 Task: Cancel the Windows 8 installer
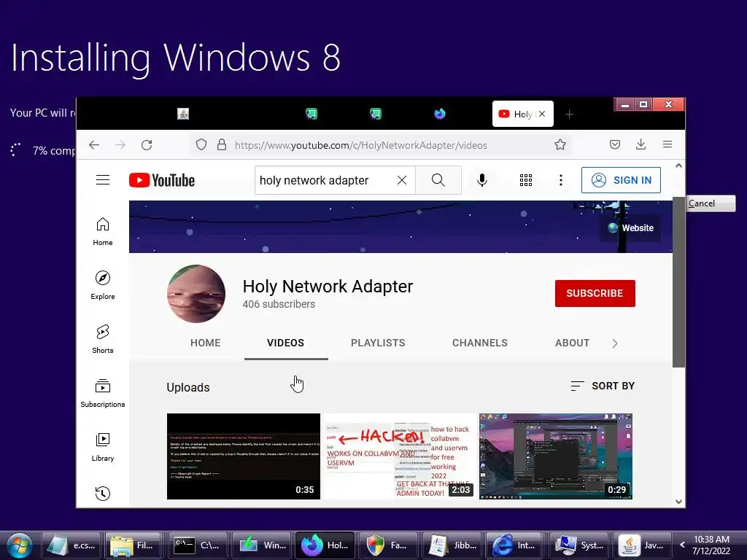(x=711, y=203)
